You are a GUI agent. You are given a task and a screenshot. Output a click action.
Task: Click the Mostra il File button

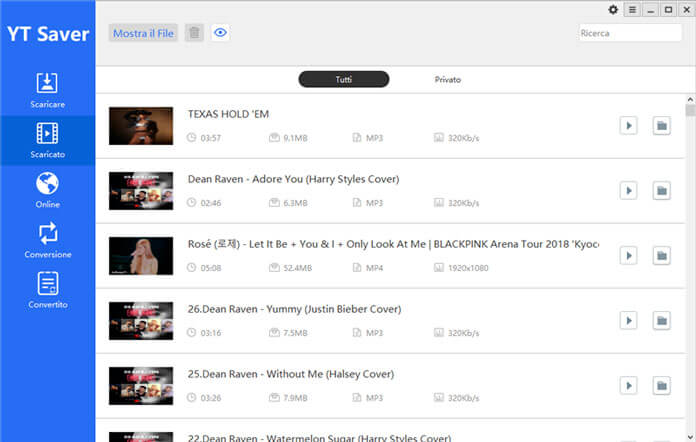click(x=143, y=33)
